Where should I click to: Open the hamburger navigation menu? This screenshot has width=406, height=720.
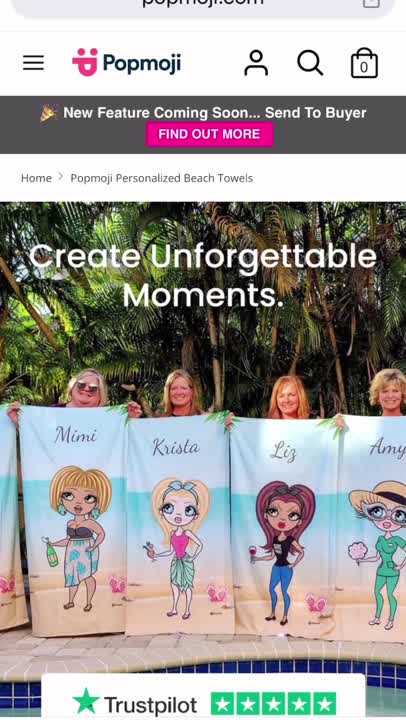[34, 62]
